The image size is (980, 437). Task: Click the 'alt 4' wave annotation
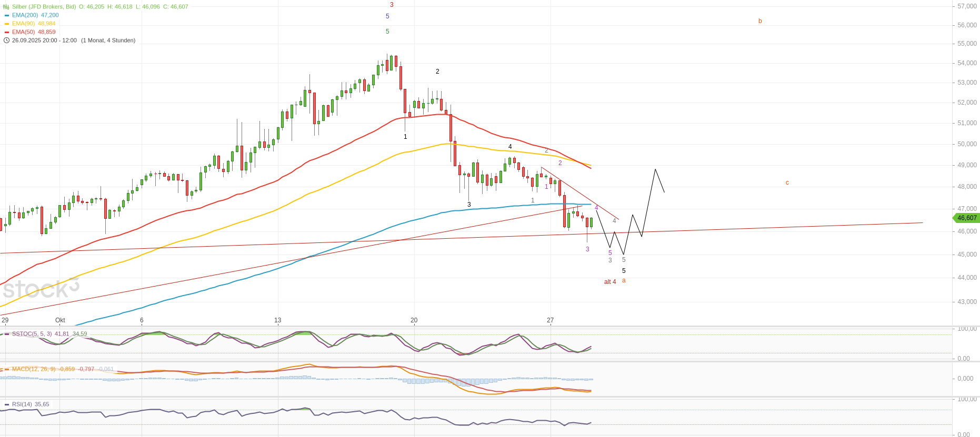pyautogui.click(x=609, y=282)
